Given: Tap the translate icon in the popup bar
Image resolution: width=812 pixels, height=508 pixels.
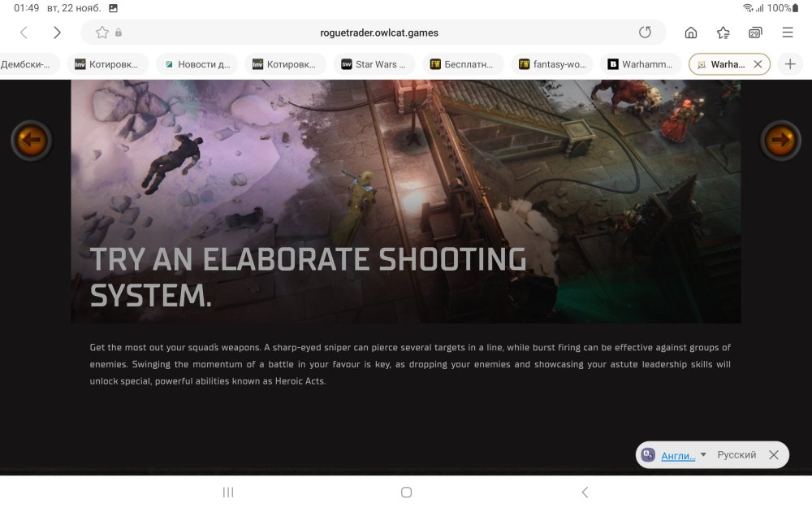Looking at the screenshot, I should click(647, 454).
